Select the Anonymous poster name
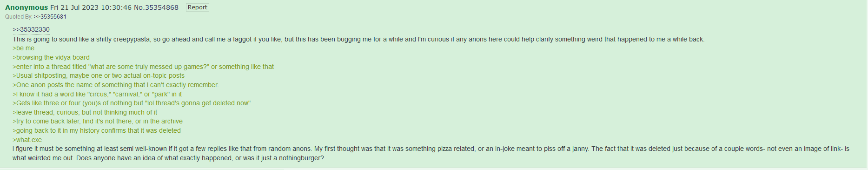 pos(27,7)
